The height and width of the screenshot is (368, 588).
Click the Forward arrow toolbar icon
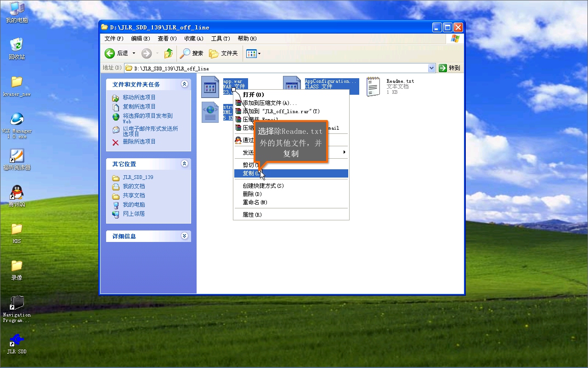point(147,53)
